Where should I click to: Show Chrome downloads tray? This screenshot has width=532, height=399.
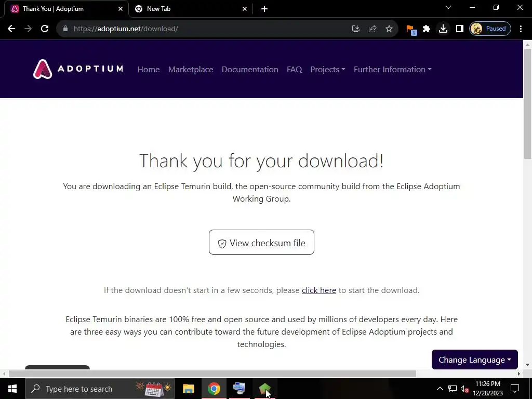[x=443, y=29]
